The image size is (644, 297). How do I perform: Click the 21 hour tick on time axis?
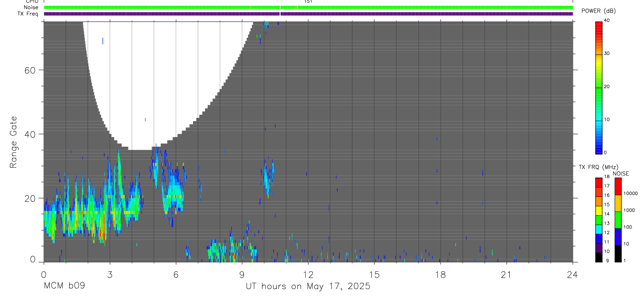pos(507,274)
